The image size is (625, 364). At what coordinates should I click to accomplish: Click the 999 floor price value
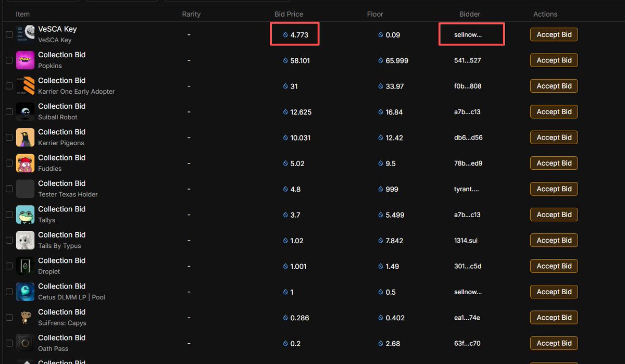point(392,189)
